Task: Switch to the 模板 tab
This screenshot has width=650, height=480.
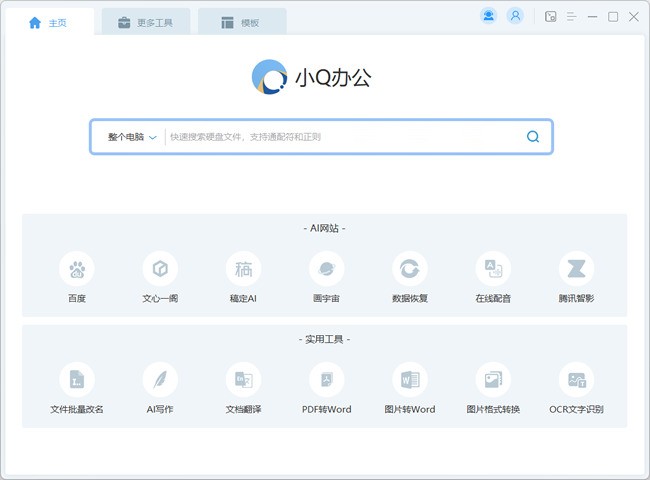Action: click(241, 22)
